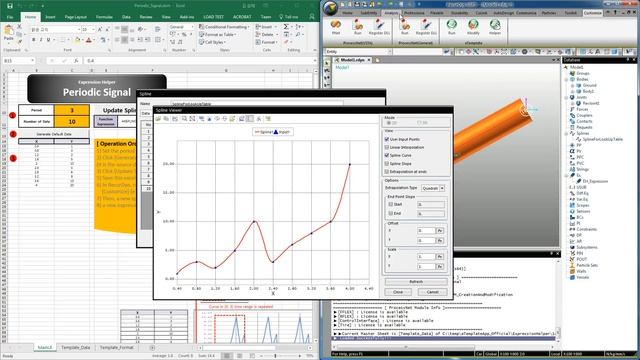Open the Entity combo box in RecurDyn toolbar
The height and width of the screenshot is (360, 640).
(358, 52)
